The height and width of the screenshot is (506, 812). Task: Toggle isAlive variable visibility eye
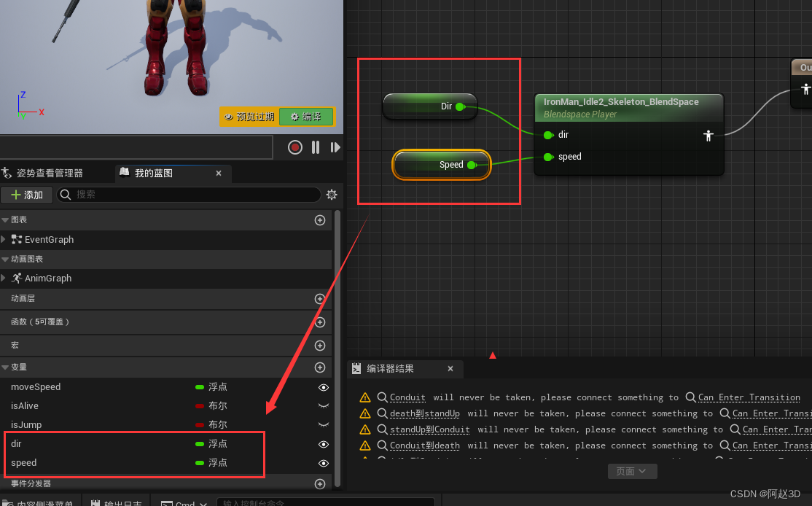(324, 406)
